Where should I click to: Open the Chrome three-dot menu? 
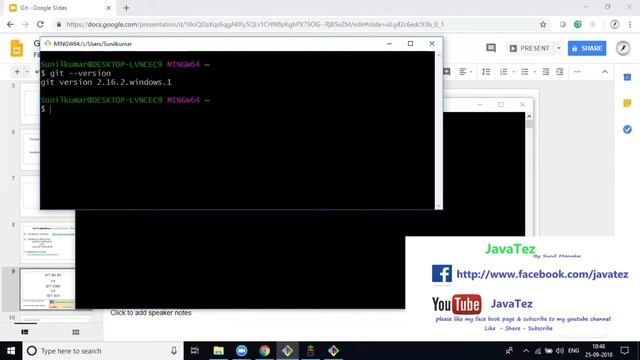pyautogui.click(x=630, y=24)
